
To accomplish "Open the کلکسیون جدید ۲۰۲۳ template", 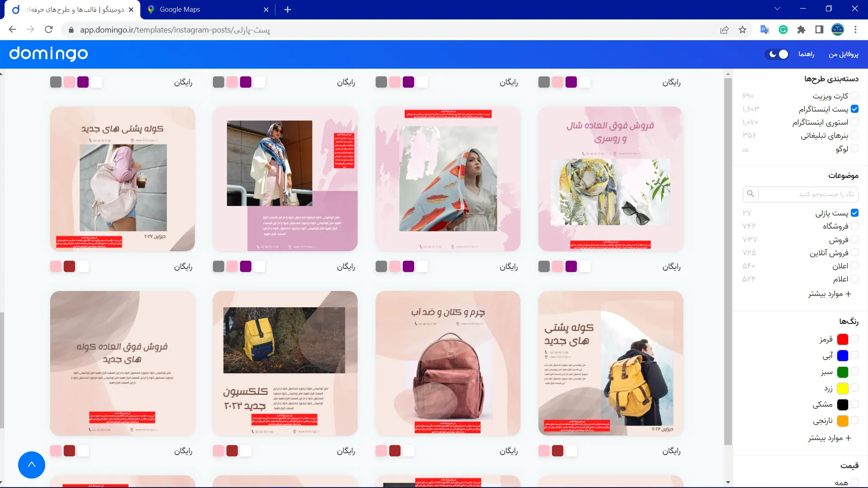I will [x=285, y=363].
